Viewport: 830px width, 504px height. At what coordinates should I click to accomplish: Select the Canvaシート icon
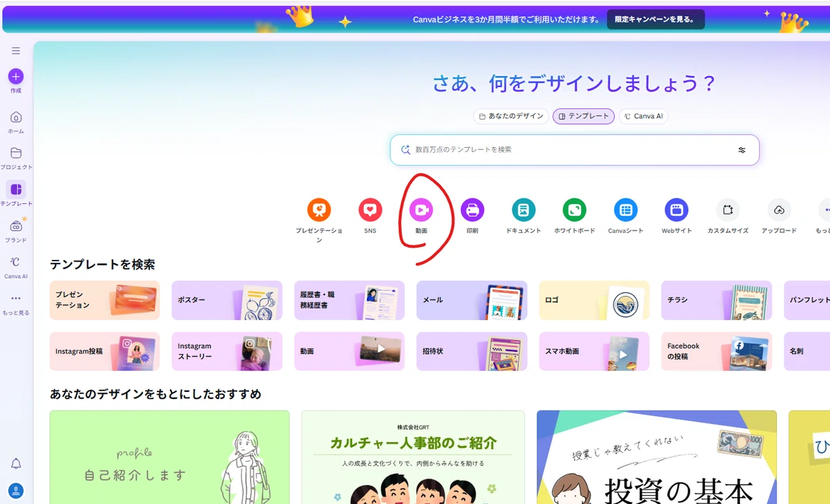[x=625, y=209]
